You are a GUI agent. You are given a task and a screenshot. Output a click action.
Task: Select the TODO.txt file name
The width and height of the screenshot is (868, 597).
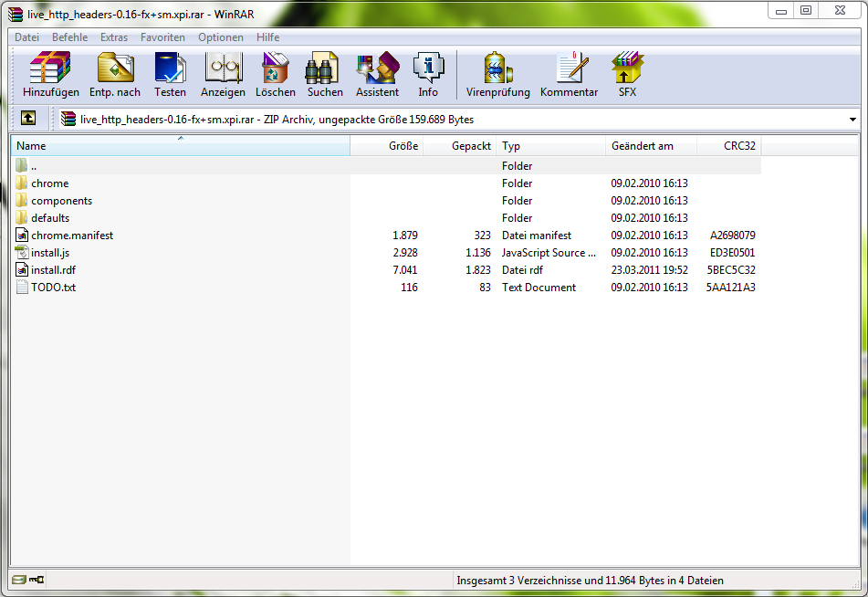point(53,288)
